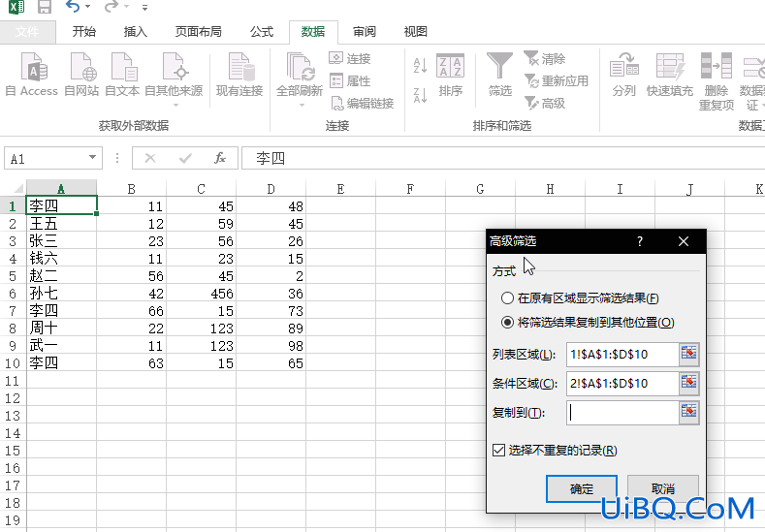The image size is (765, 532).
Task: Switch to the 视图 tab
Action: click(416, 32)
